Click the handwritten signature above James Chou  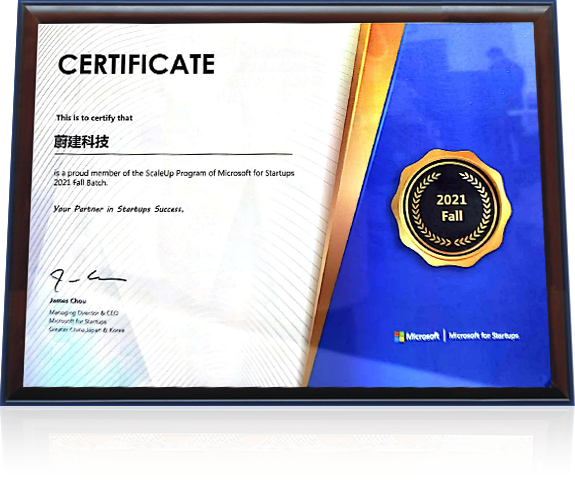[87, 280]
